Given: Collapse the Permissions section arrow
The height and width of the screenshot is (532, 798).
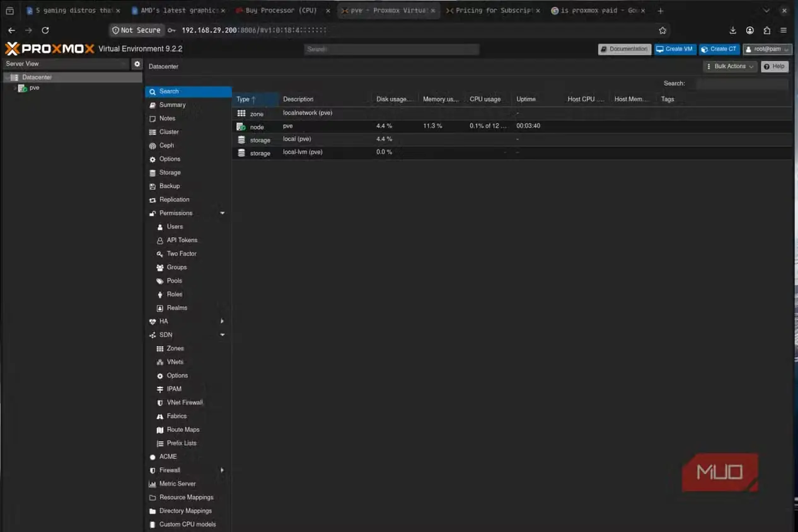Looking at the screenshot, I should click(223, 213).
